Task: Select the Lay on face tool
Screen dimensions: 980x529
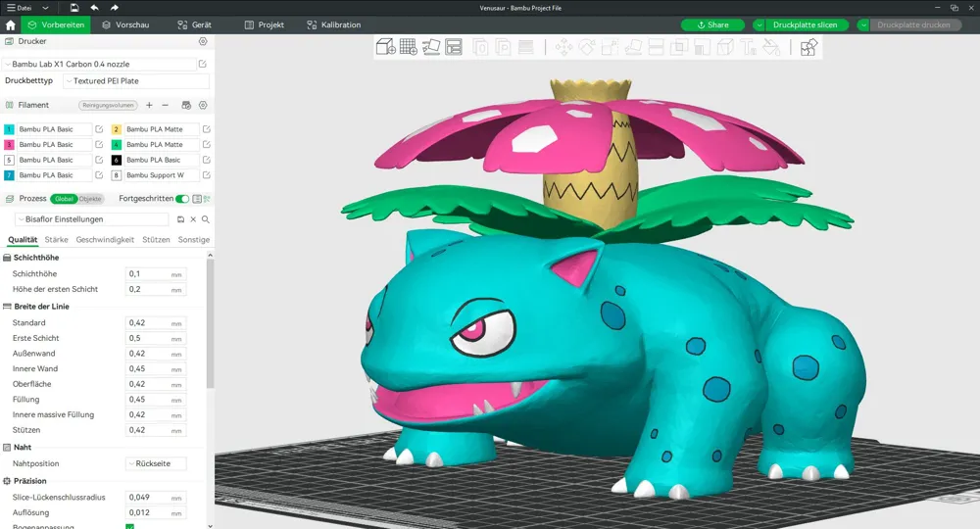Action: 633,47
